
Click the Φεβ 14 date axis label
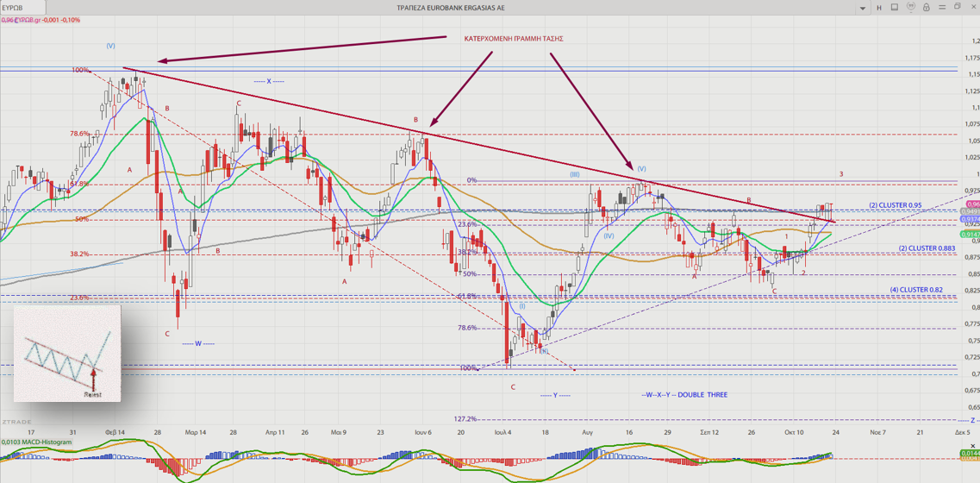114,432
